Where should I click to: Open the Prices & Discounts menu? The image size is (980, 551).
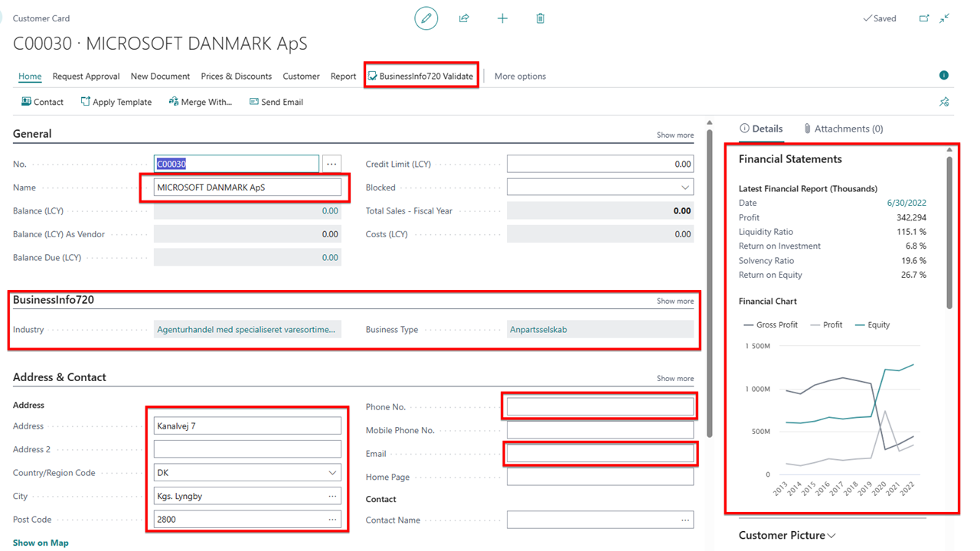coord(237,76)
